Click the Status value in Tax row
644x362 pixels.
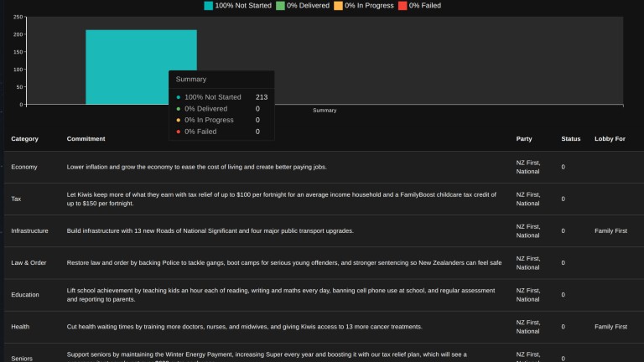[563, 199]
